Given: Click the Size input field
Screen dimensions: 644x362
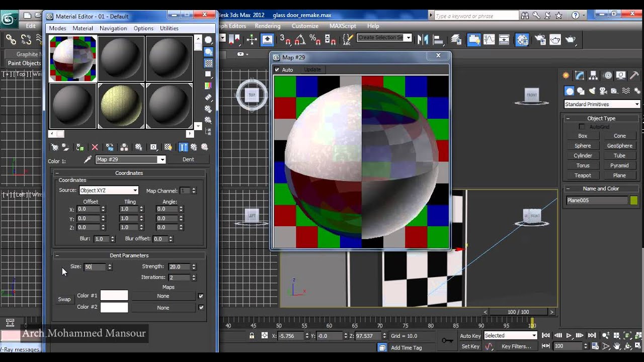Looking at the screenshot, I should coord(95,267).
